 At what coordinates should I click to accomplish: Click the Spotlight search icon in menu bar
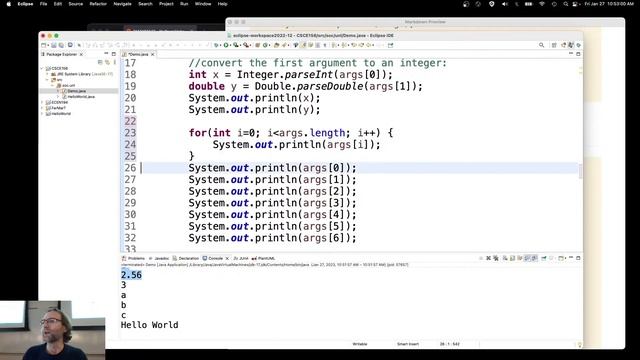[565, 4]
